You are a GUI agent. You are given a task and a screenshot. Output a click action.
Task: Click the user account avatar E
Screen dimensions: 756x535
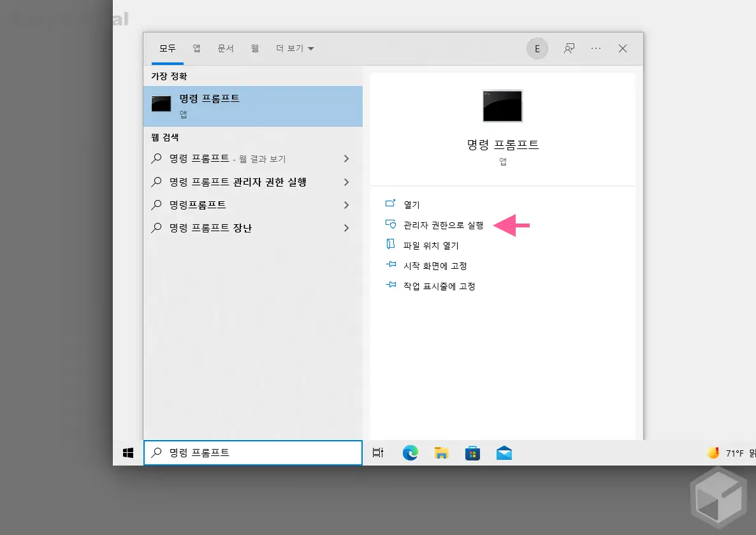pos(537,48)
